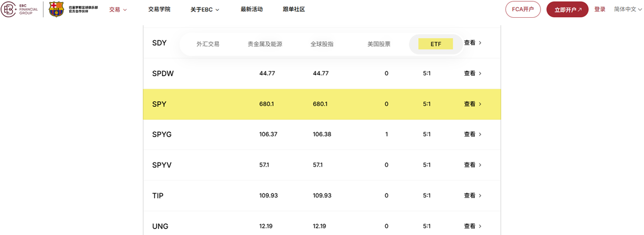Click the FC Barcelona crest icon

[x=56, y=9]
